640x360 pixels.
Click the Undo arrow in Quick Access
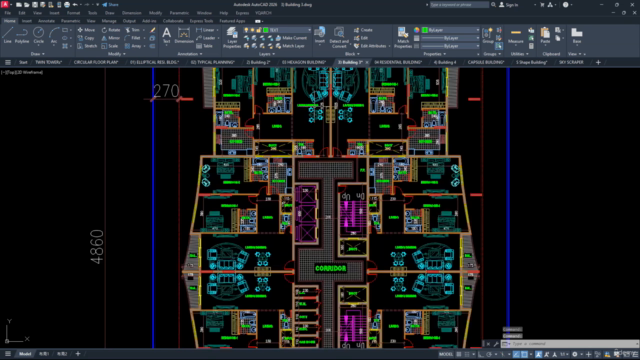75,4
